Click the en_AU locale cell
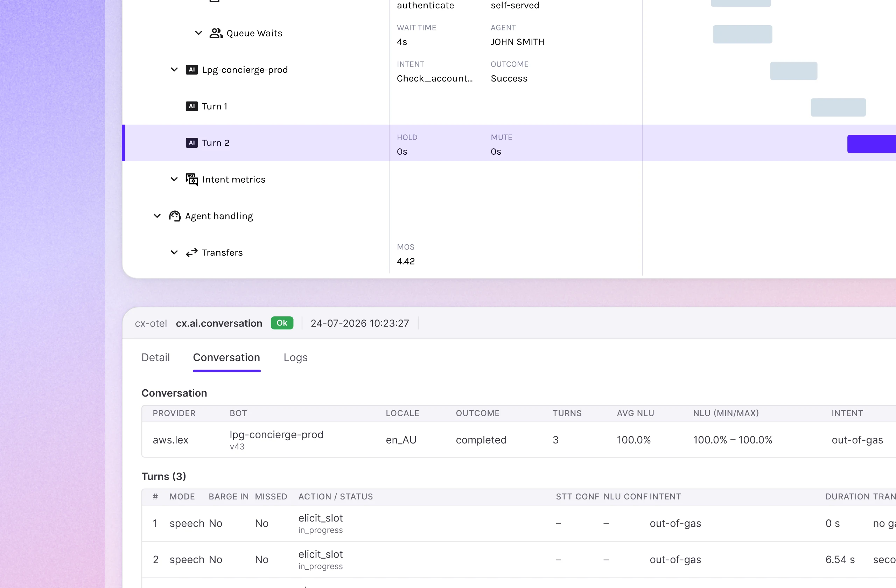 [x=401, y=440]
